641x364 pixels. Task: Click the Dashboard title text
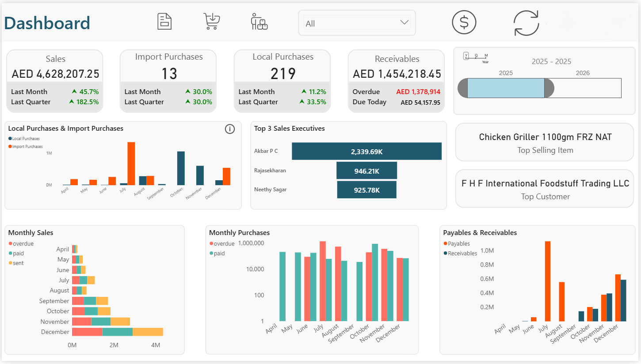pos(47,23)
